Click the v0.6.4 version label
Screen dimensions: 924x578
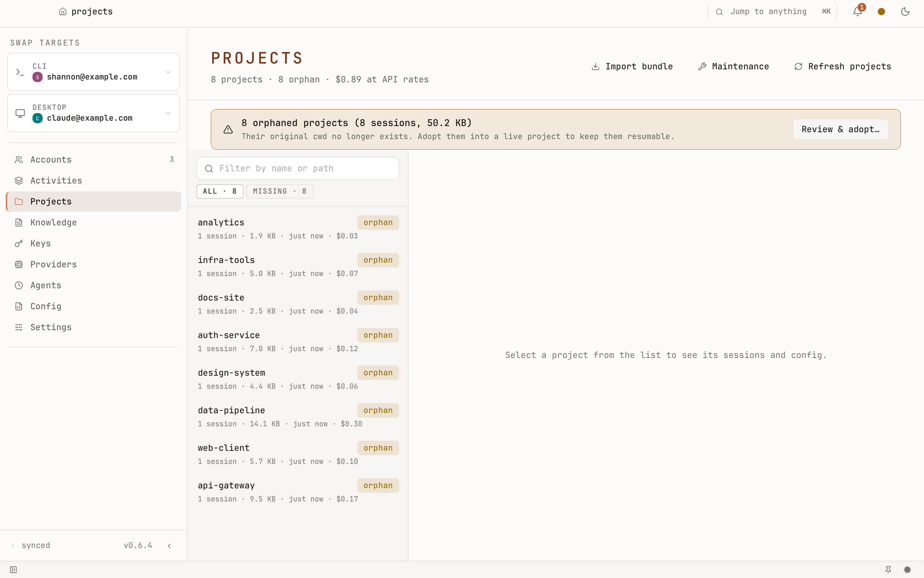point(138,545)
